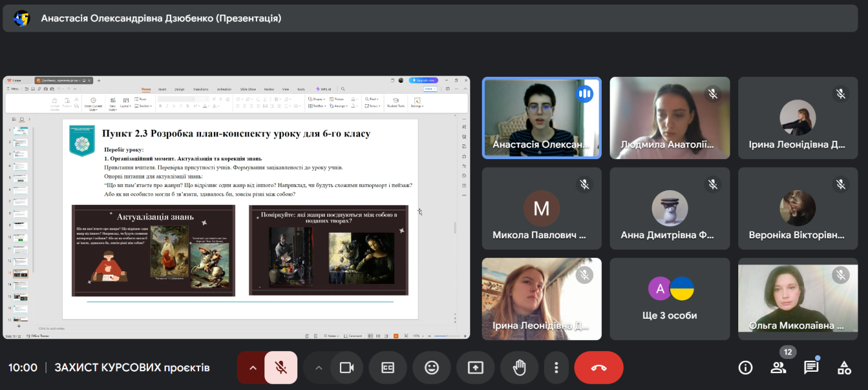The image size is (868, 390).
Task: Send an emoji reaction
Action: coord(431,367)
